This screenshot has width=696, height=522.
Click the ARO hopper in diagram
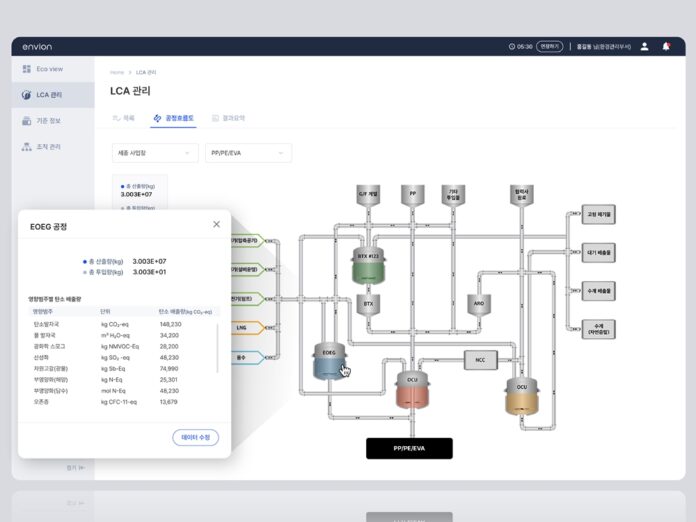click(x=479, y=302)
